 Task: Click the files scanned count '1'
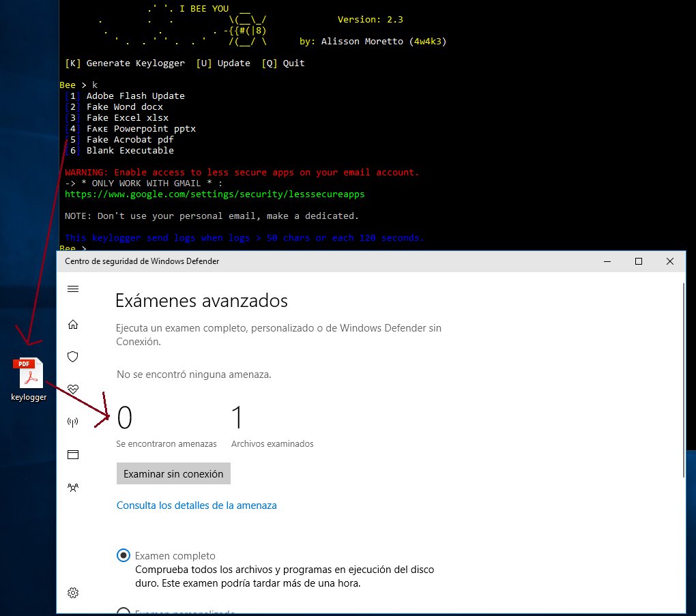click(x=237, y=417)
